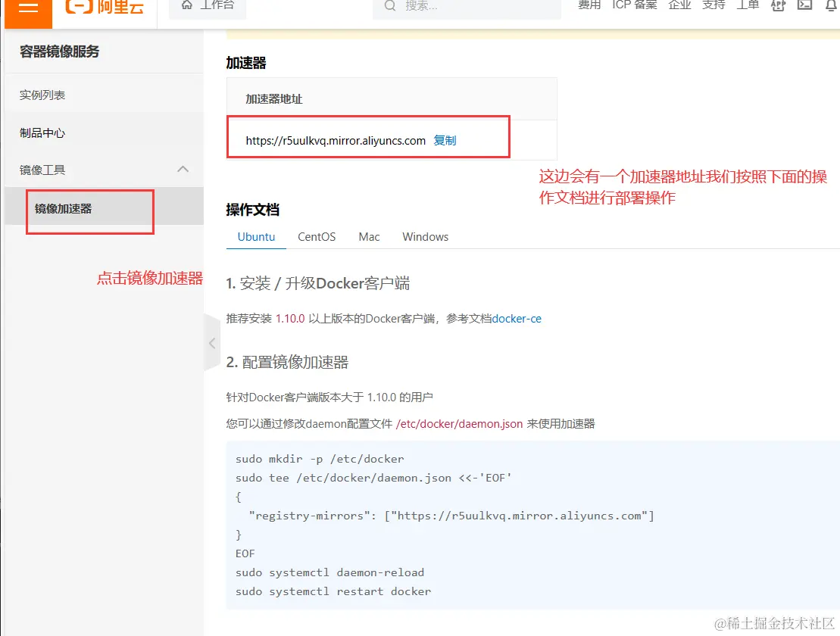840x636 pixels.
Task: Open the 费用 menu
Action: click(589, 5)
